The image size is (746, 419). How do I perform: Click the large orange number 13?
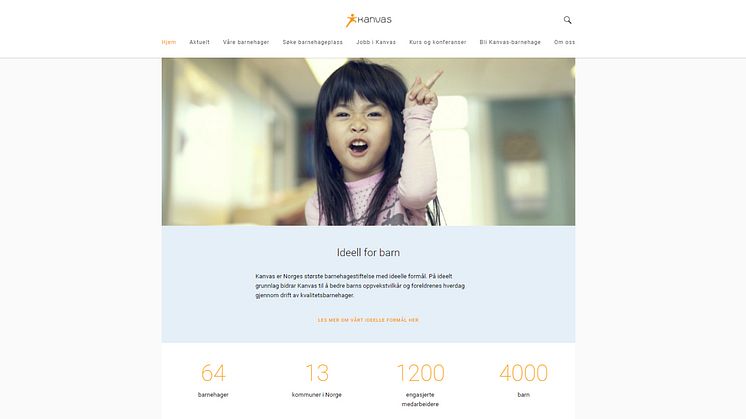pyautogui.click(x=316, y=373)
